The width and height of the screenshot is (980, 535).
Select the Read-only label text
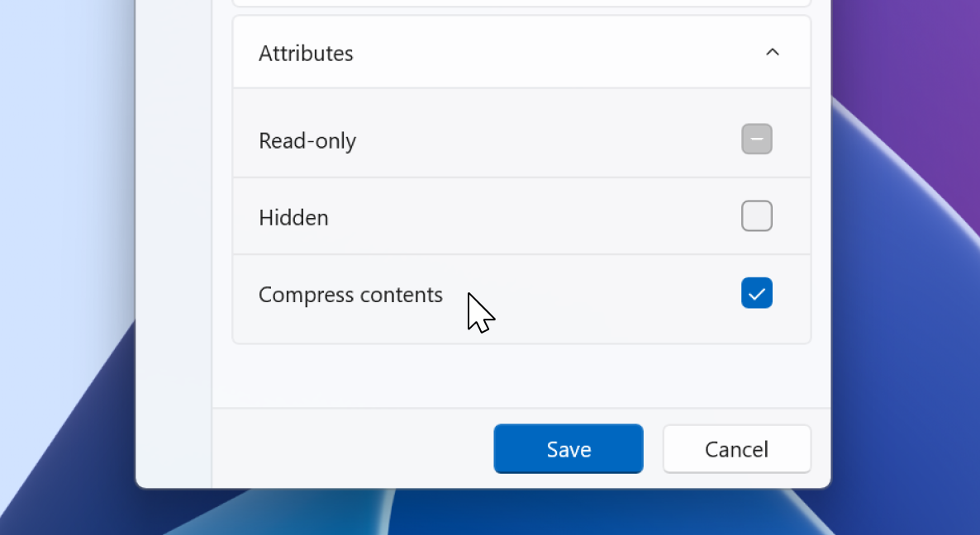point(307,140)
